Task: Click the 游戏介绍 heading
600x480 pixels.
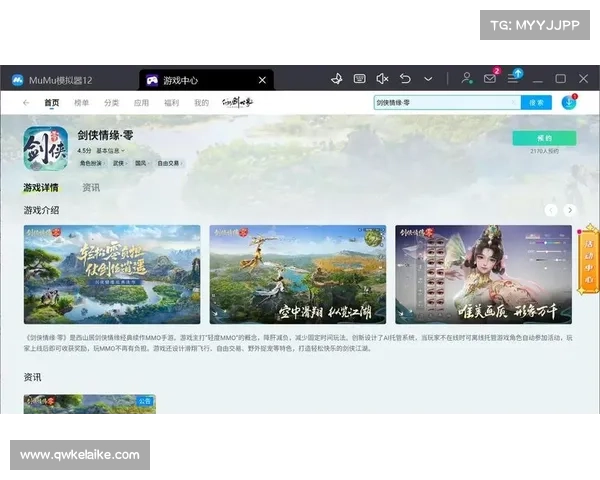Action: pos(41,210)
